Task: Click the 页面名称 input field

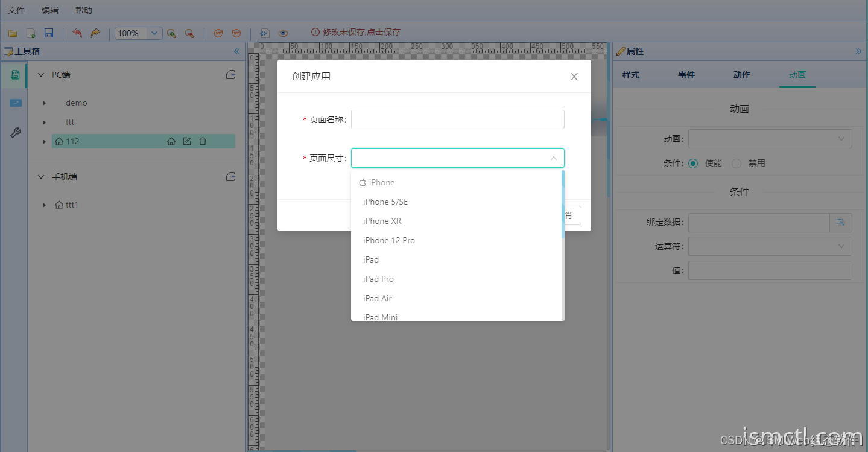Action: click(458, 119)
